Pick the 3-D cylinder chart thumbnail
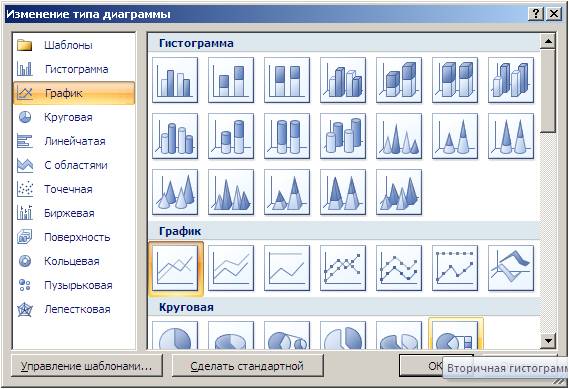This screenshot has width=569, height=389. point(343,136)
